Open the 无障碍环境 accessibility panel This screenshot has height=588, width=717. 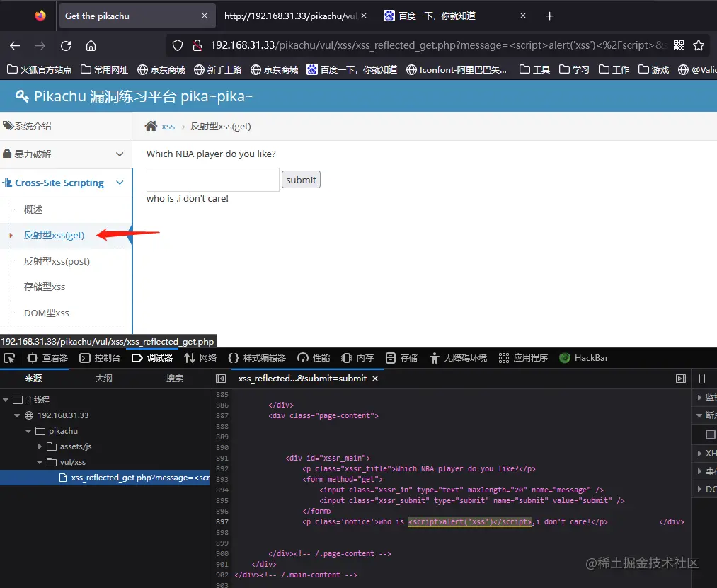(x=458, y=358)
